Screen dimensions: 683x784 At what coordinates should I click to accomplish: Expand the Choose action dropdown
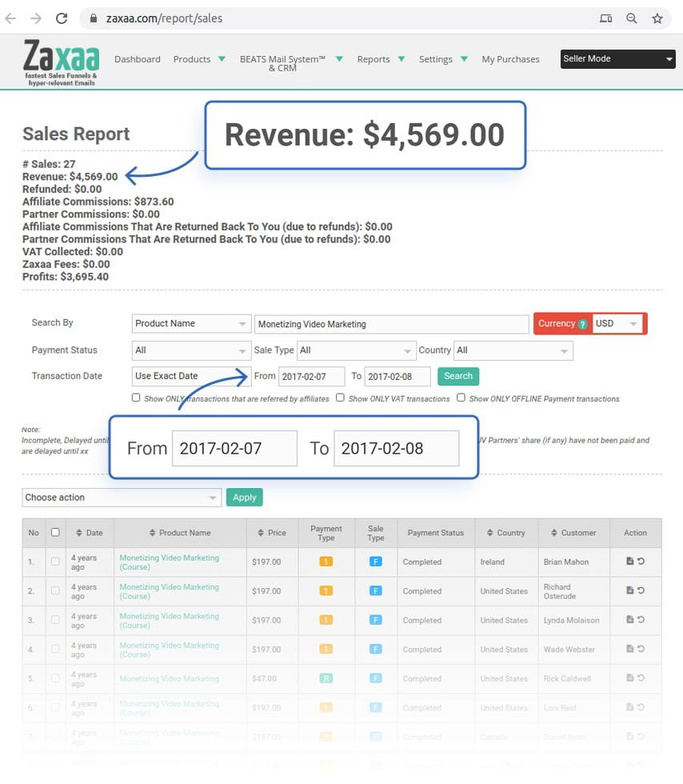(x=122, y=498)
